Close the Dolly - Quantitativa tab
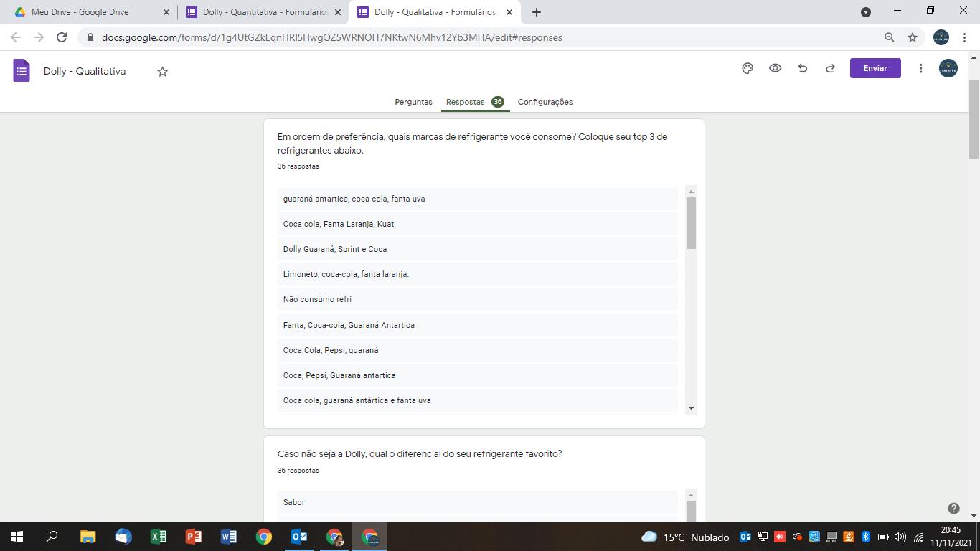Screen dimensions: 980x551 pos(338,12)
